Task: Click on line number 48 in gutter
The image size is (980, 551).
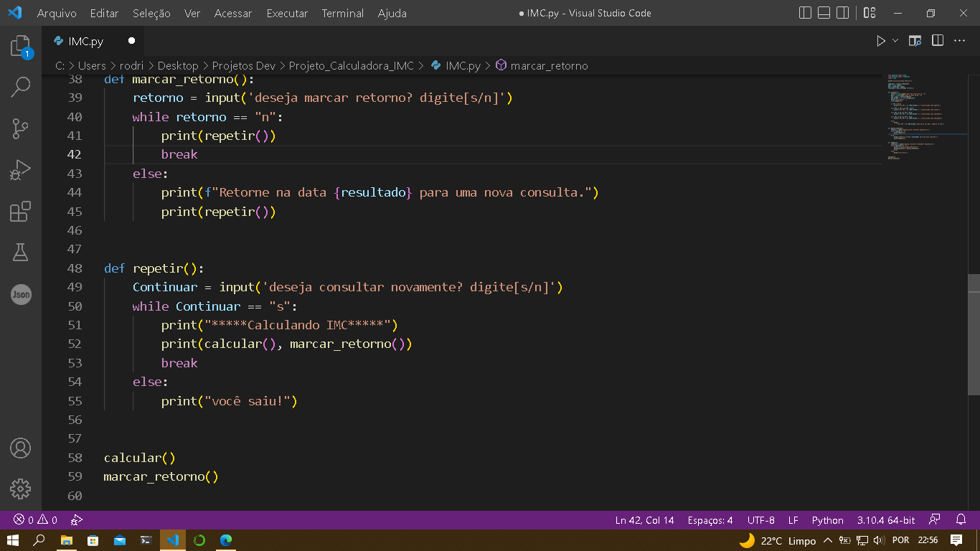Action: tap(75, 268)
